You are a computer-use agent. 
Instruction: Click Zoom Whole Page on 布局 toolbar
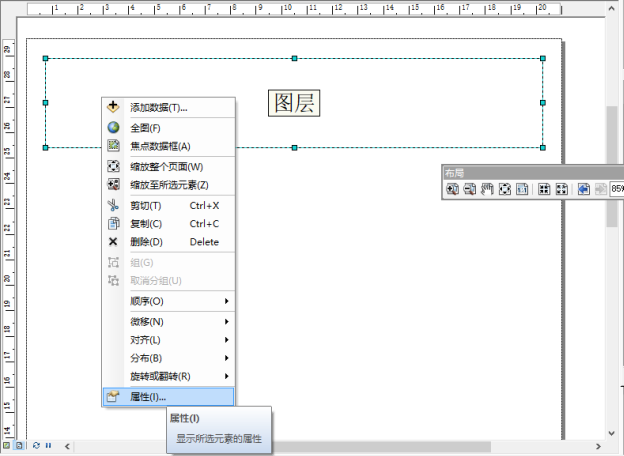pyautogui.click(x=505, y=189)
